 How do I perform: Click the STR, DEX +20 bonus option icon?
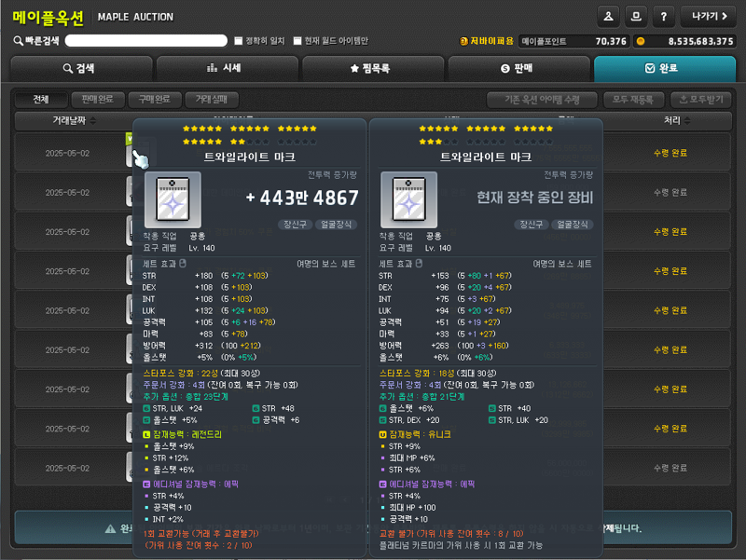click(x=382, y=420)
